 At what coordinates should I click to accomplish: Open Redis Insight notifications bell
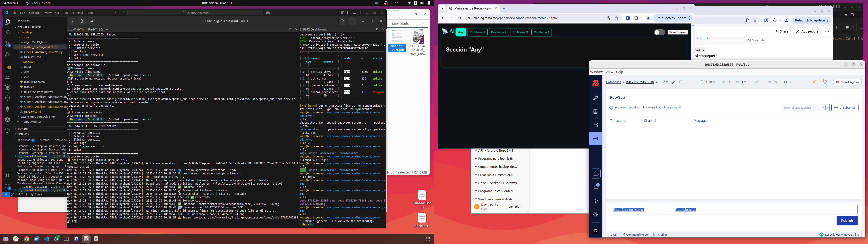pos(595,187)
